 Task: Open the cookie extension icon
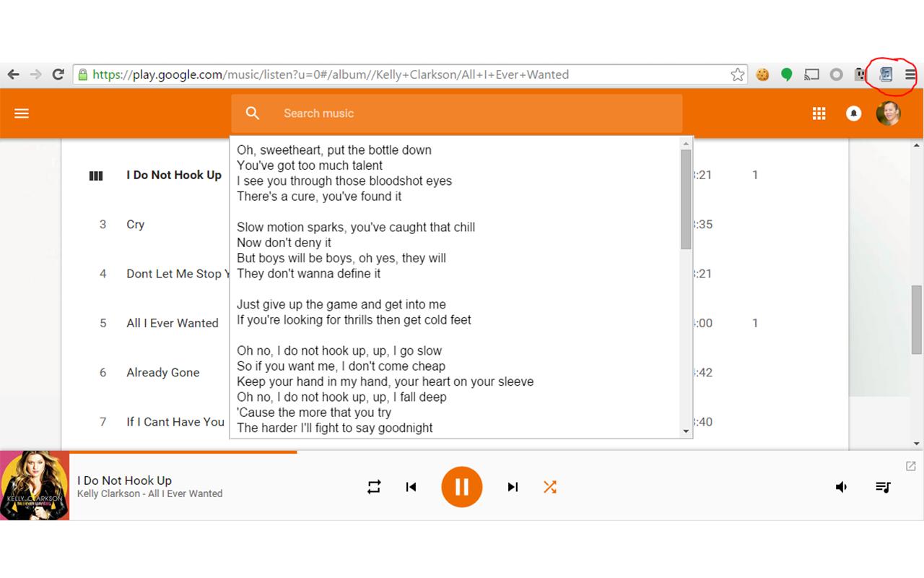(762, 74)
